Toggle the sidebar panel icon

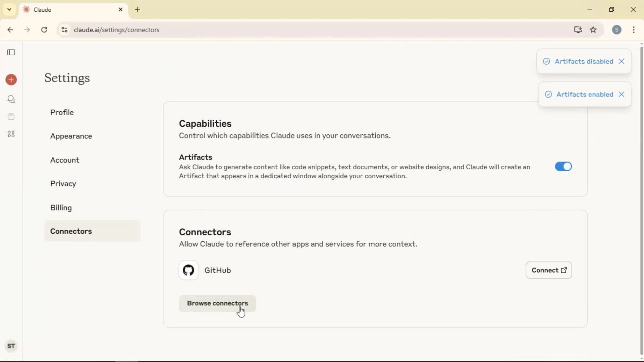[x=11, y=52]
